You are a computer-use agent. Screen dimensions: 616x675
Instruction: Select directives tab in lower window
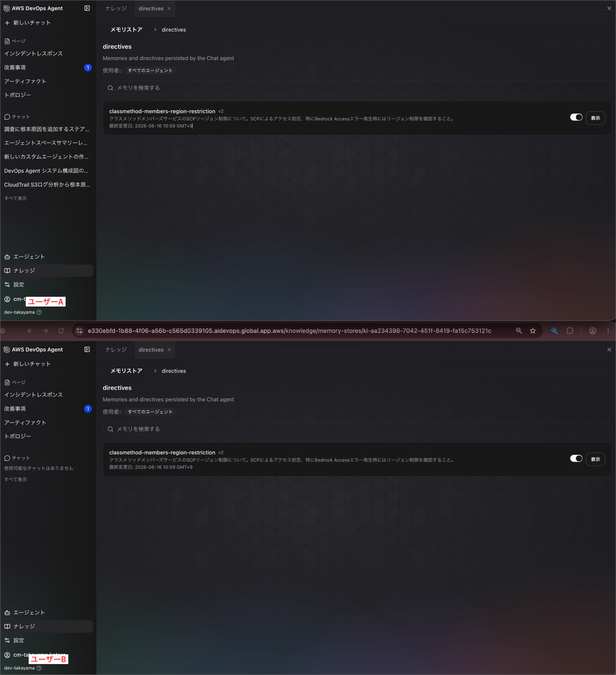(151, 350)
